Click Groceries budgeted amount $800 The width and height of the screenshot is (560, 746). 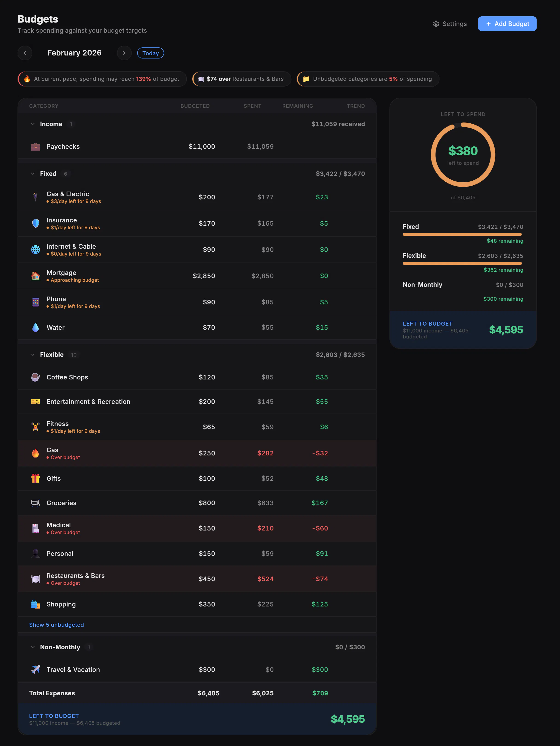click(x=207, y=503)
